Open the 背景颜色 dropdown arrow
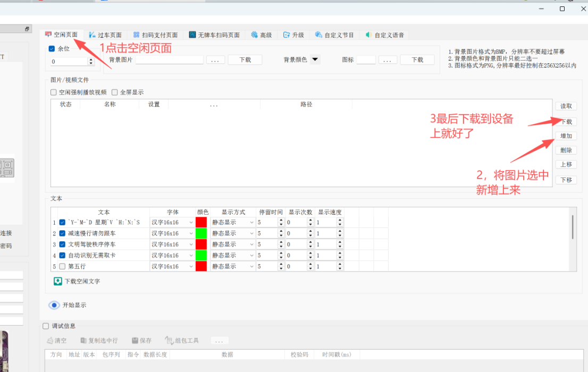The image size is (588, 372). (315, 59)
